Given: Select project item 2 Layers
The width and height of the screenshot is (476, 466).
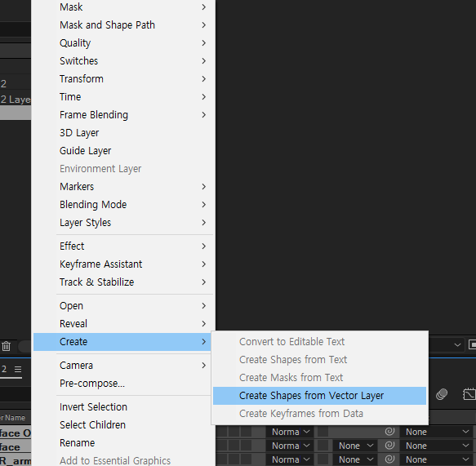Looking at the screenshot, I should point(16,100).
